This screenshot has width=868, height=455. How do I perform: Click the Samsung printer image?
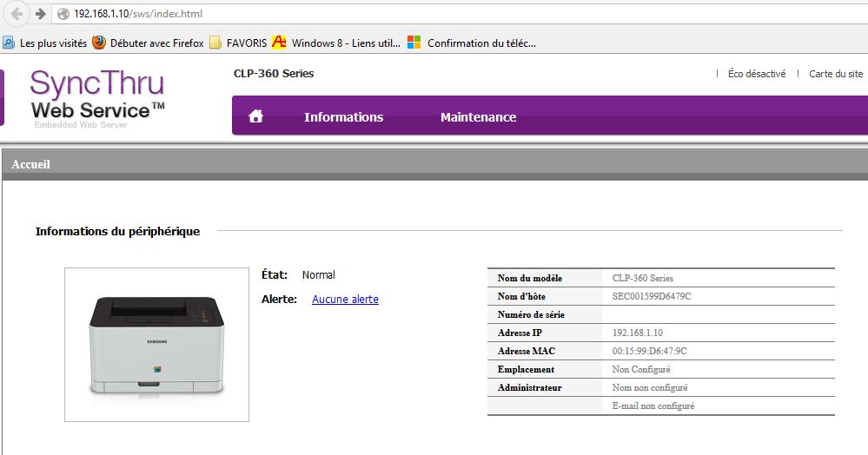[x=156, y=345]
